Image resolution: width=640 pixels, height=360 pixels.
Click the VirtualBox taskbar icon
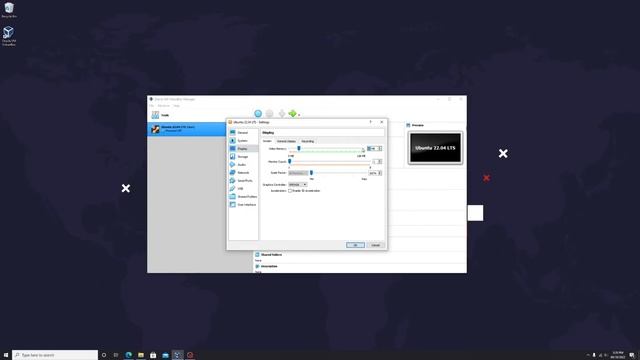(178, 355)
